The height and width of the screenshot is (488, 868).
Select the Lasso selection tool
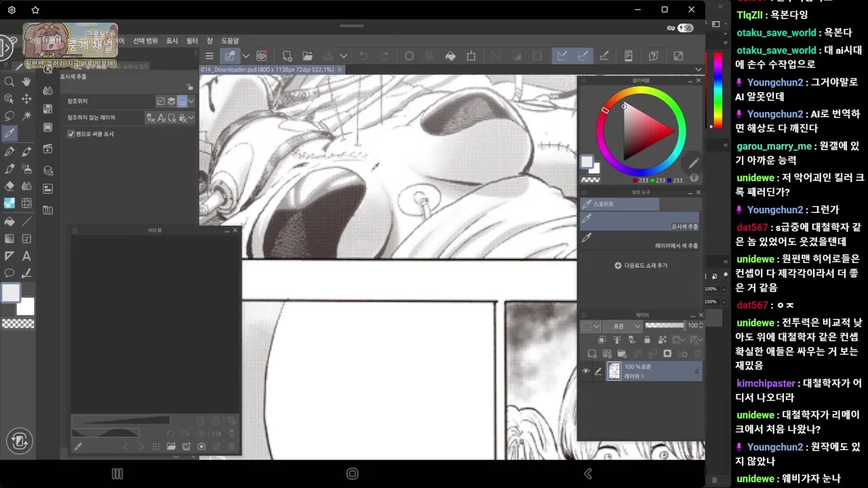pos(9,116)
